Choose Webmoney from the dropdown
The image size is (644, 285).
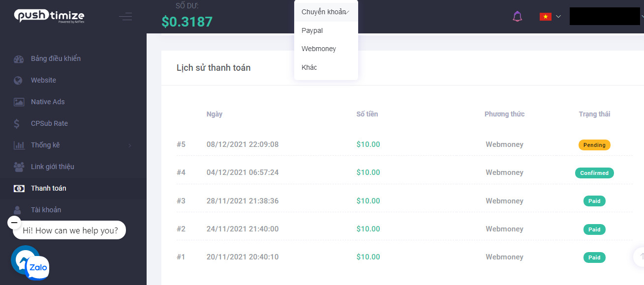click(326, 49)
